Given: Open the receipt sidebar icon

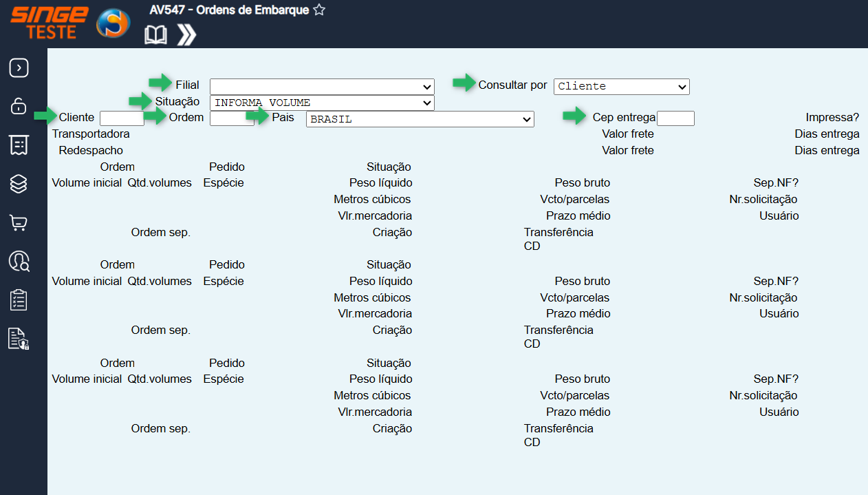Looking at the screenshot, I should [x=19, y=145].
